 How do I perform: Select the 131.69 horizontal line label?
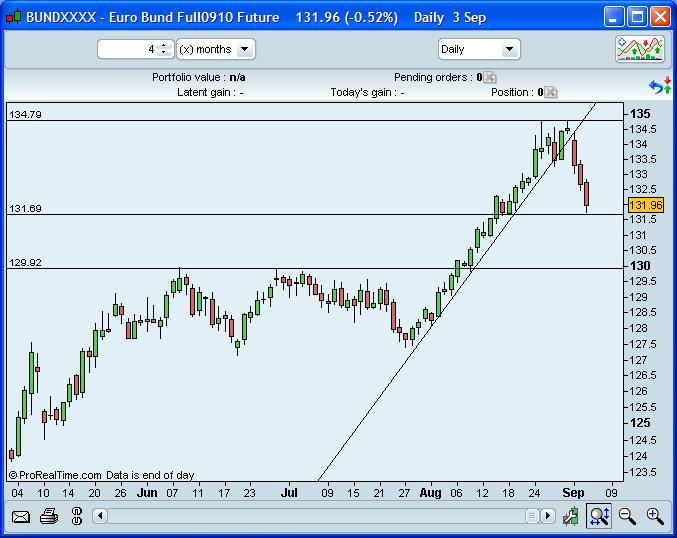[25, 209]
